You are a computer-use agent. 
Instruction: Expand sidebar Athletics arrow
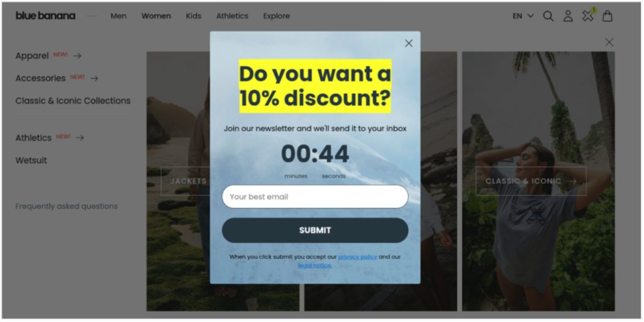[80, 138]
